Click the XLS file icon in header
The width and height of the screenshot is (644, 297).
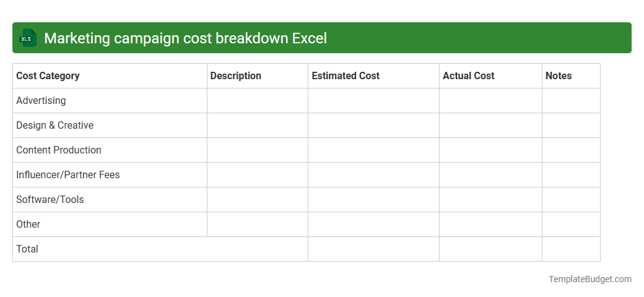click(27, 38)
